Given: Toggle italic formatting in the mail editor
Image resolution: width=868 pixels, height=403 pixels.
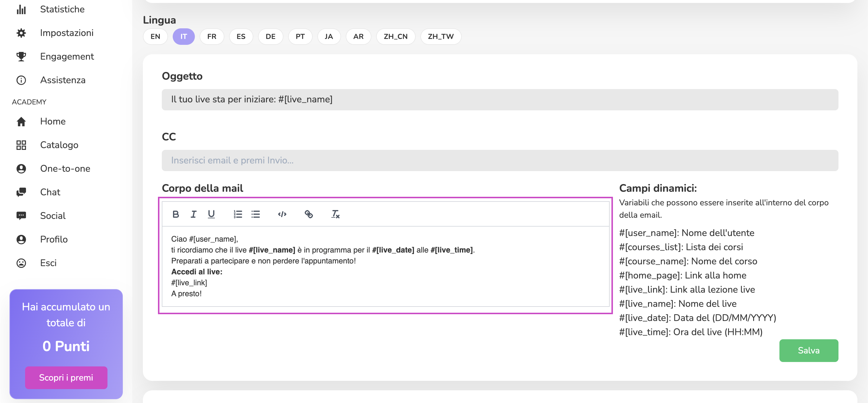Looking at the screenshot, I should pos(193,214).
